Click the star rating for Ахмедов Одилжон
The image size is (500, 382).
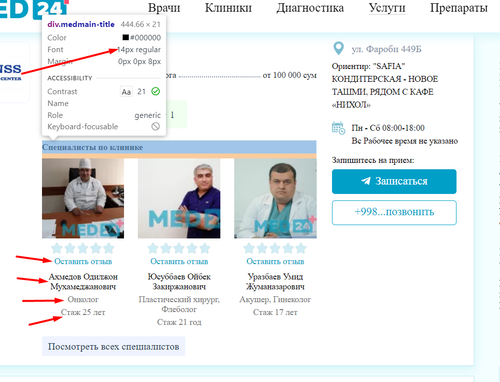(x=83, y=248)
